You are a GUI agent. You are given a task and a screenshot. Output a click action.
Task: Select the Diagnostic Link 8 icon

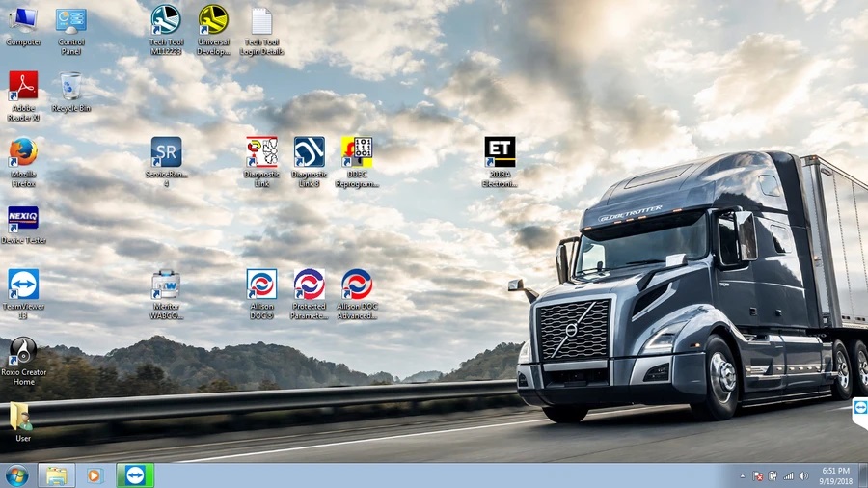(x=309, y=152)
